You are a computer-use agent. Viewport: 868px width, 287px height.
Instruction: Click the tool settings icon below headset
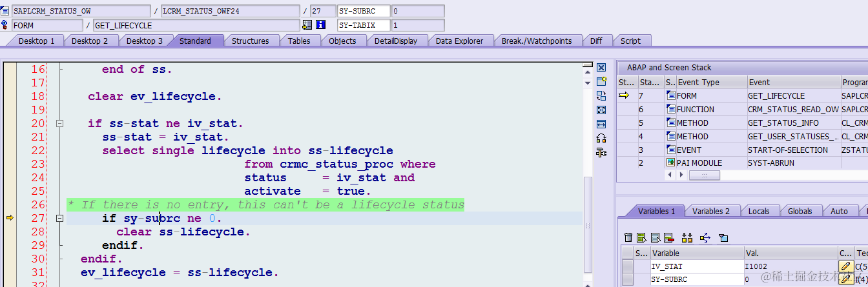[601, 152]
